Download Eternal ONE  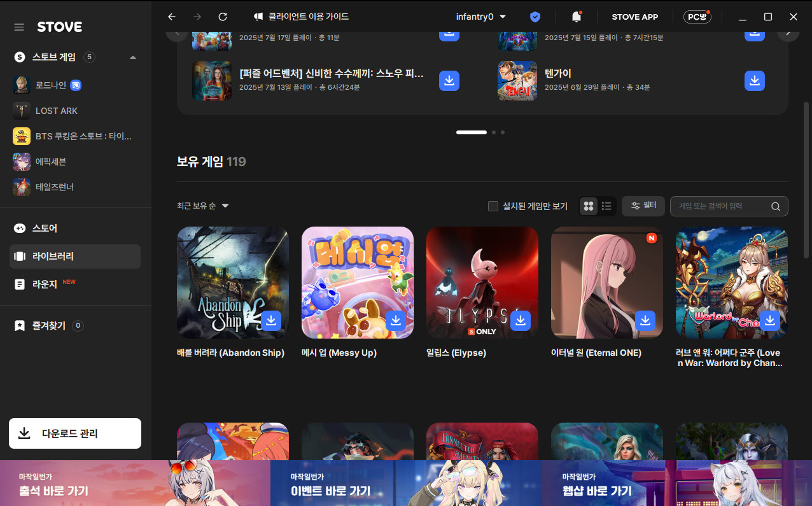[645, 320]
